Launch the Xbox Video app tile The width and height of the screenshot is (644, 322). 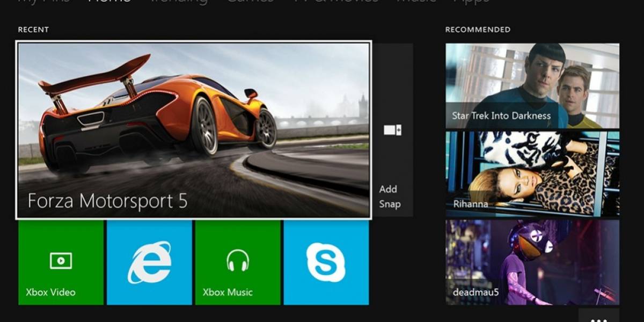[61, 262]
